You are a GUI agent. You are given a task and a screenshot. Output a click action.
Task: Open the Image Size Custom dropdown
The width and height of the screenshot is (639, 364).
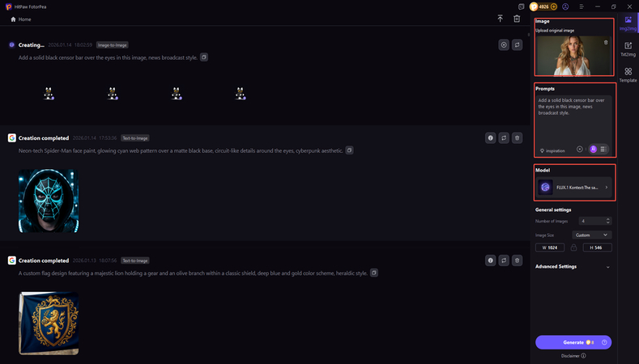(x=591, y=235)
